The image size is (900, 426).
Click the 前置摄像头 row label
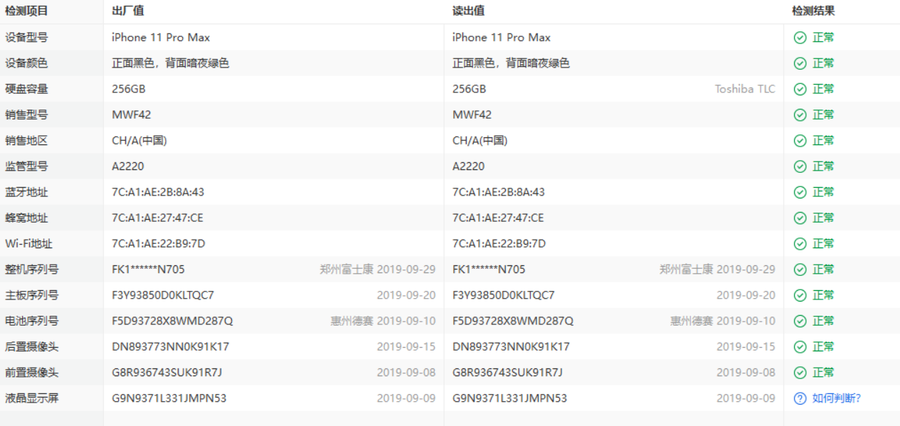click(x=32, y=373)
